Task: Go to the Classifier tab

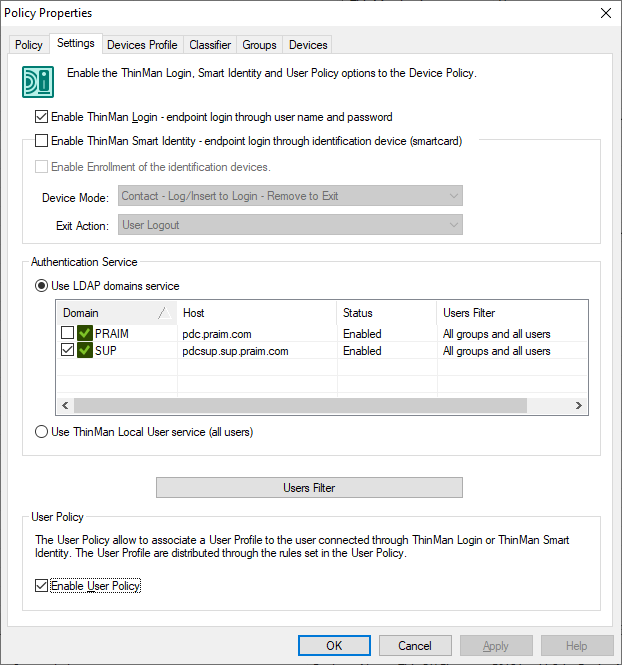Action: click(x=210, y=45)
